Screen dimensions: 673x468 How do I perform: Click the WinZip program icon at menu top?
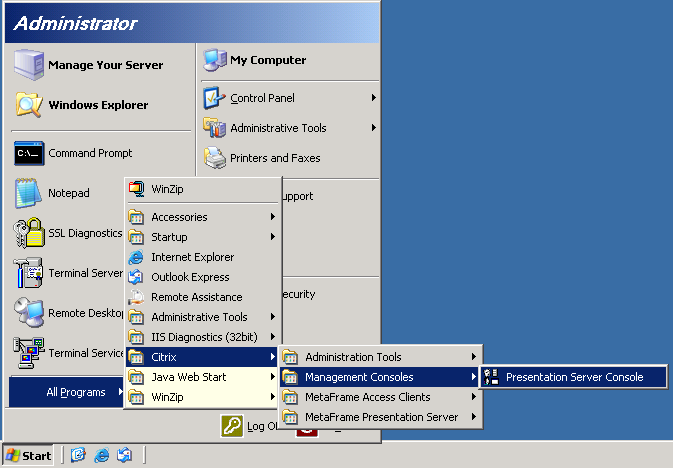(x=137, y=189)
